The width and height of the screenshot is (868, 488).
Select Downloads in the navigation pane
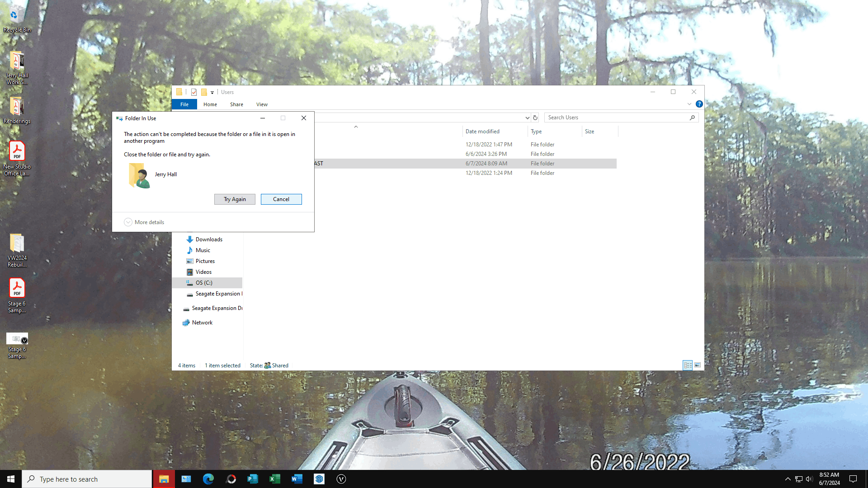coord(209,239)
